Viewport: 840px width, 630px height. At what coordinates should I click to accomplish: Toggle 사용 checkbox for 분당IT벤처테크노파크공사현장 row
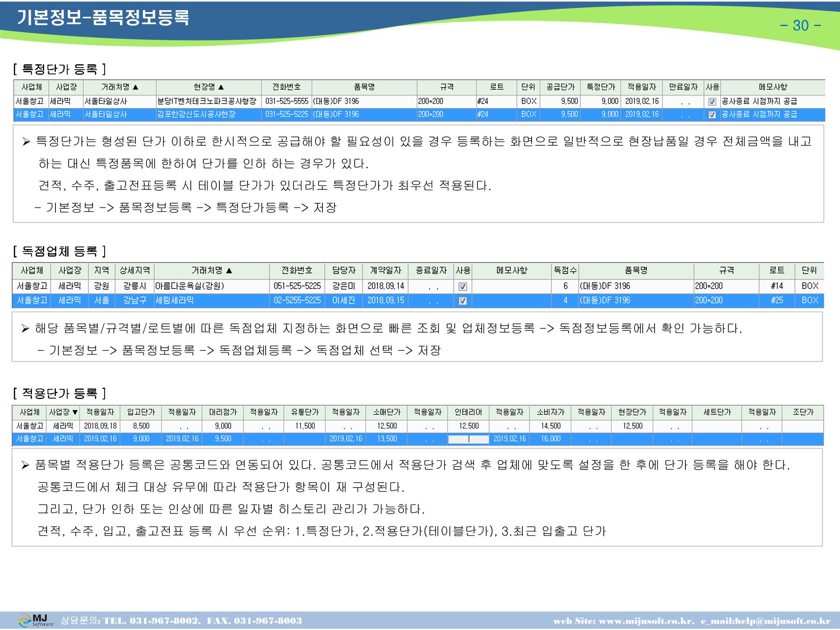pos(712,102)
